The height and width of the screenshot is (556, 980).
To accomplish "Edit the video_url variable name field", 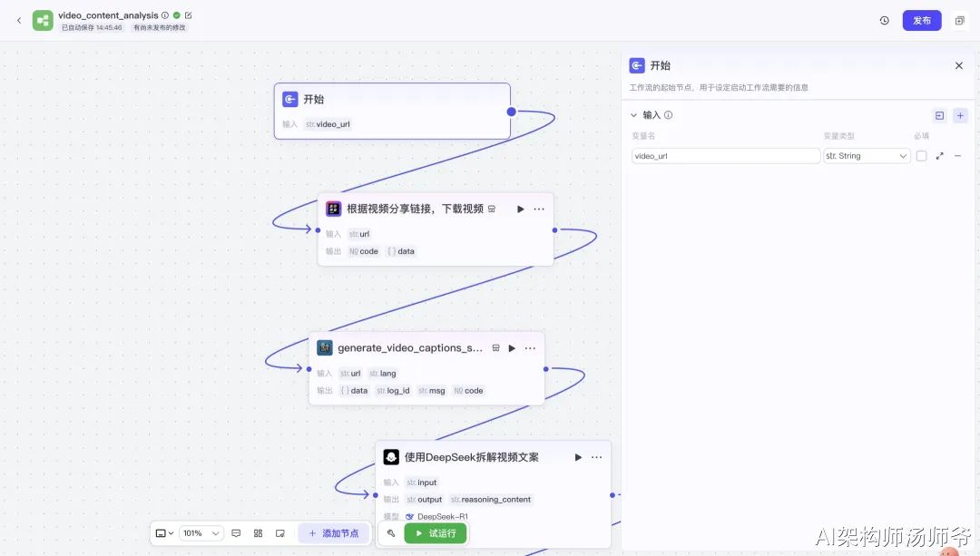I will [726, 156].
